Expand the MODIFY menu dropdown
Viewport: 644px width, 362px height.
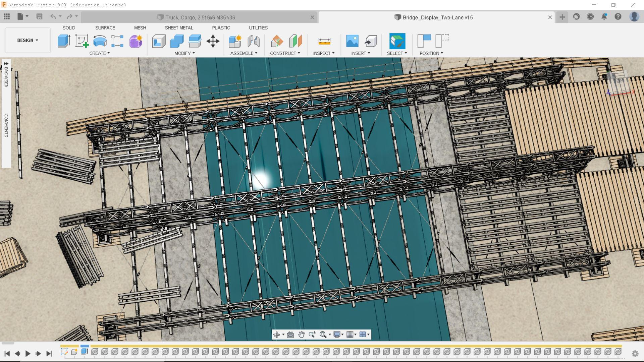184,53
